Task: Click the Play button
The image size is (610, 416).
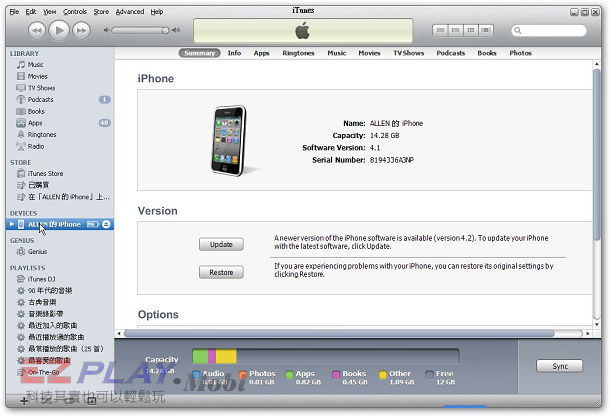Action: coord(59,30)
